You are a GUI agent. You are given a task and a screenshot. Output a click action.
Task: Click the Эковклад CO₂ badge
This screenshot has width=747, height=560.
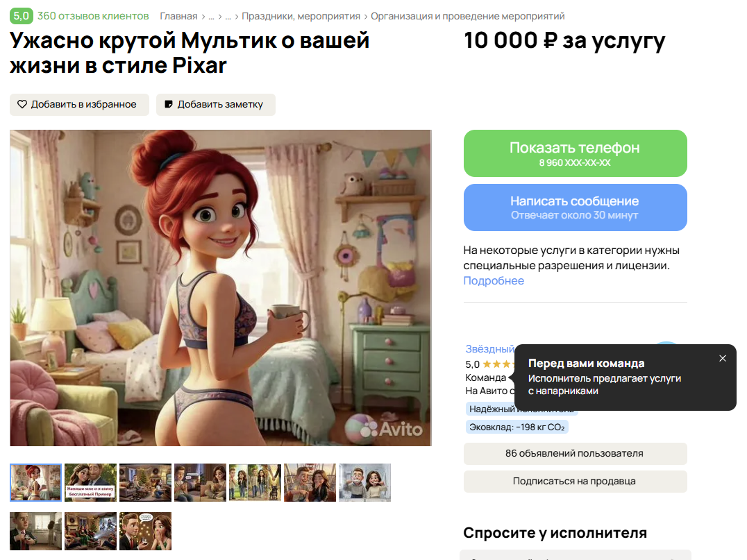[517, 427]
